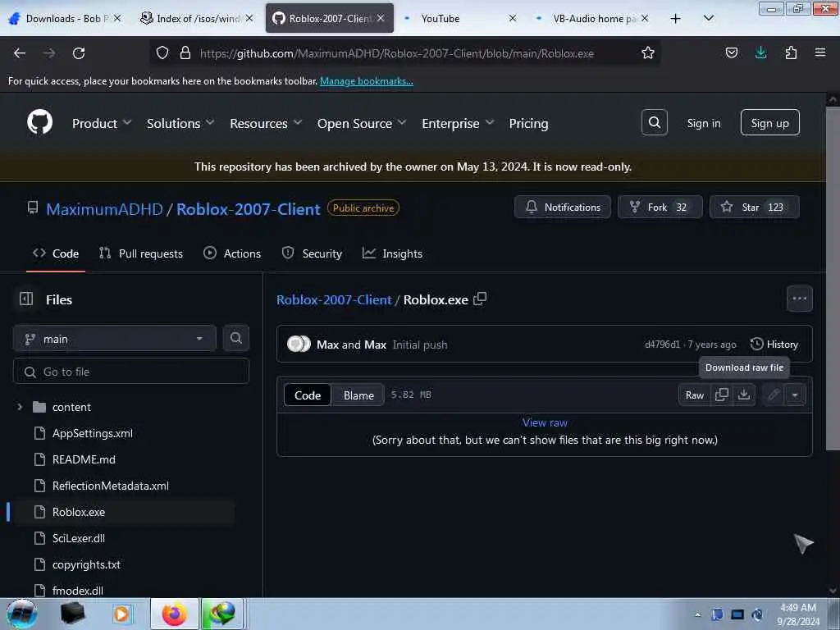
Task: Open the MaximumADHD owner profile link
Action: pyautogui.click(x=104, y=209)
